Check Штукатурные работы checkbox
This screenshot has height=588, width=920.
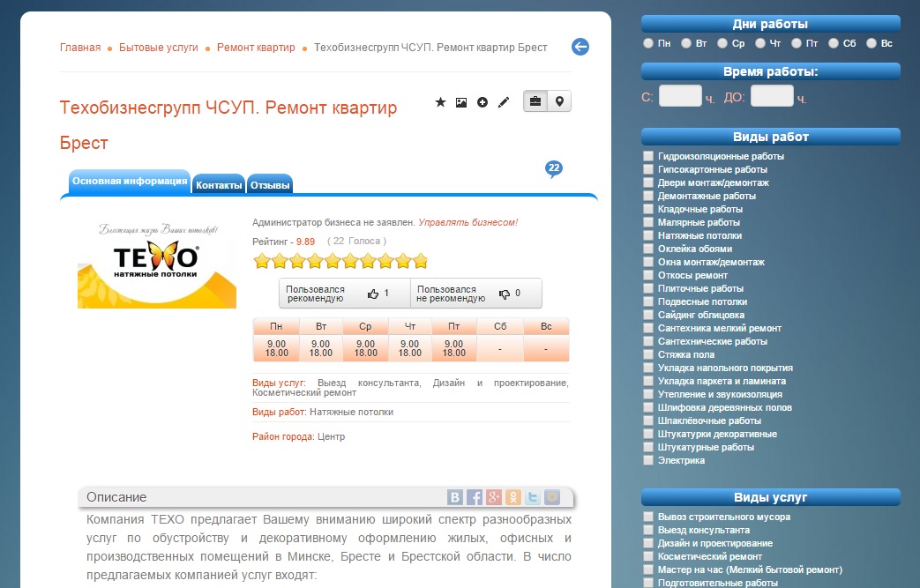pyautogui.click(x=647, y=447)
